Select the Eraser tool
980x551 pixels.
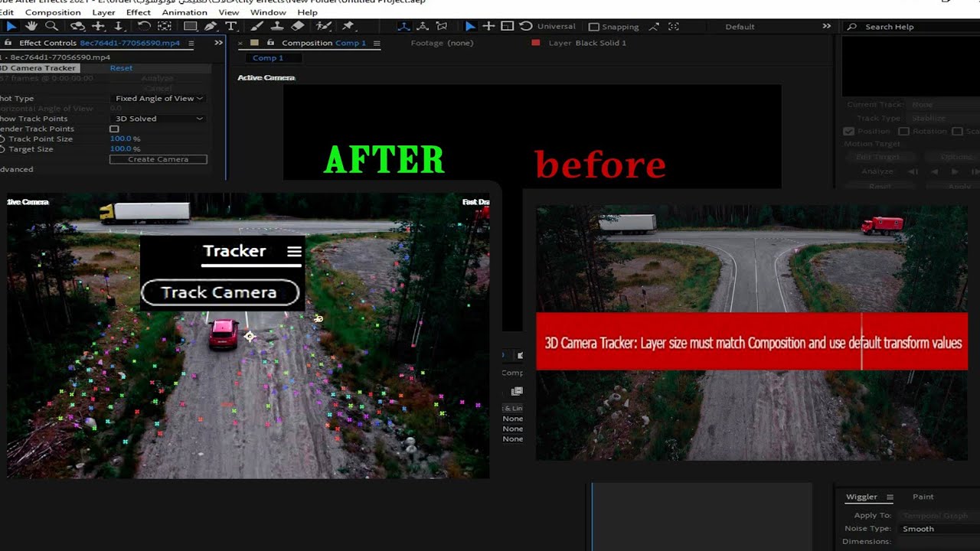pos(298,26)
